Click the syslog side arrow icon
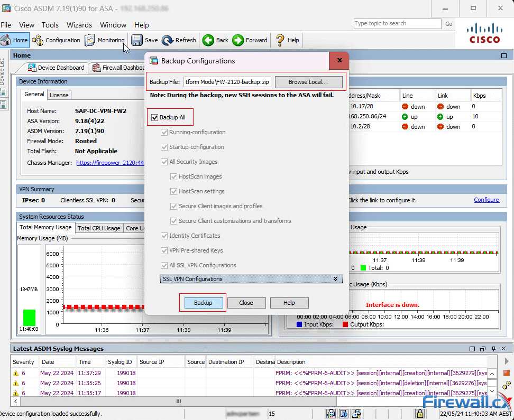 click(x=507, y=361)
